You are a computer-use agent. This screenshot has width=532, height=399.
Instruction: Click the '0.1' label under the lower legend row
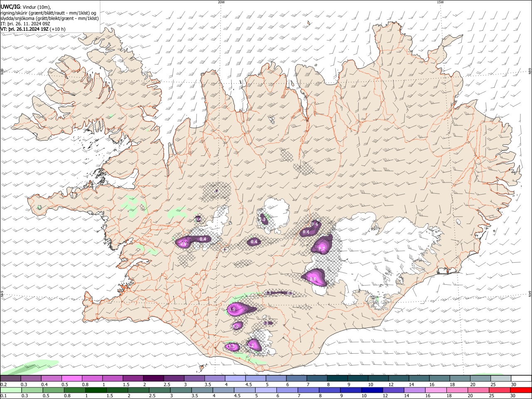[x=3, y=396]
